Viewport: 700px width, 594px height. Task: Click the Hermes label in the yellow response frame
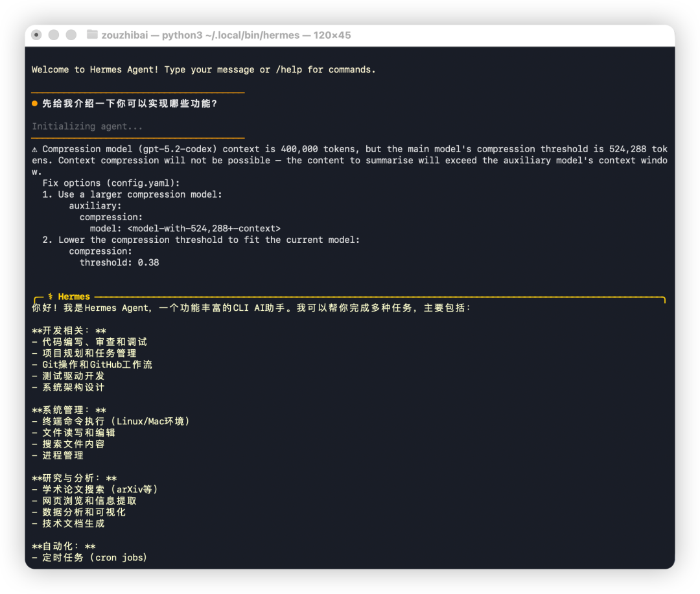(x=75, y=297)
